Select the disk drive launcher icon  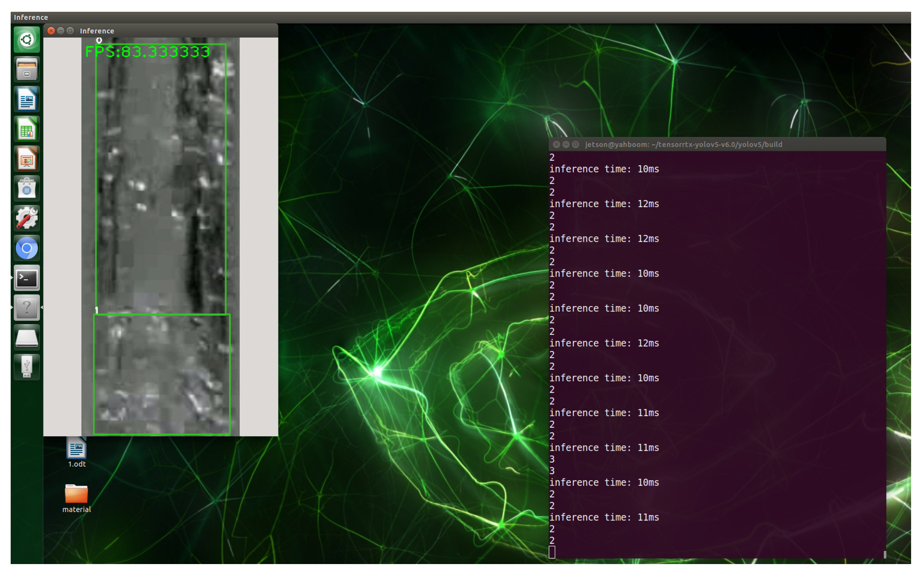coord(27,338)
